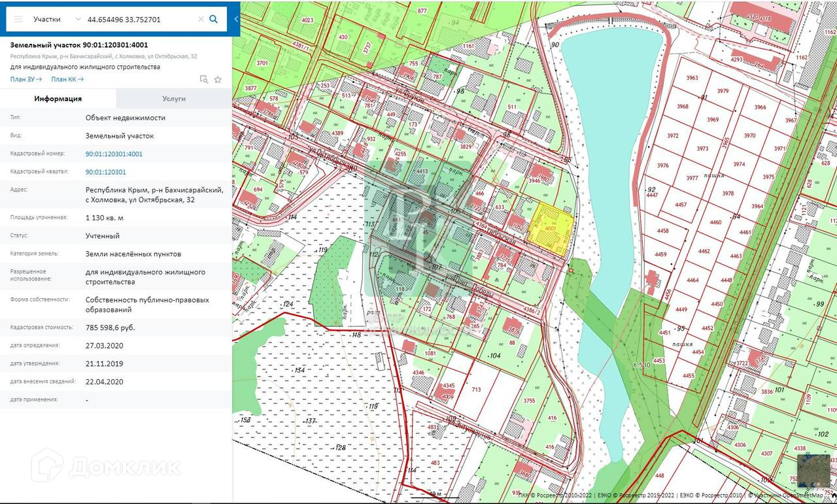Switch basemap using satellite thumbnail

point(813,471)
